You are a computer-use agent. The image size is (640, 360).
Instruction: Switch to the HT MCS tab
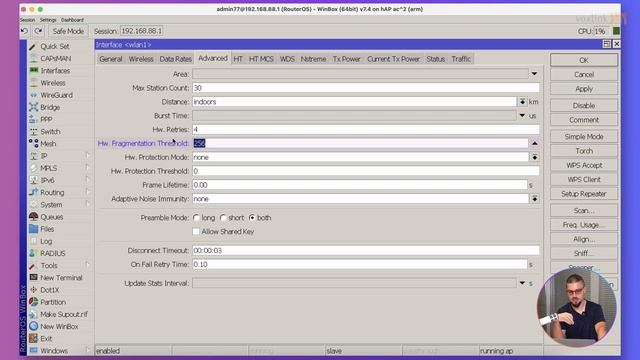261,59
